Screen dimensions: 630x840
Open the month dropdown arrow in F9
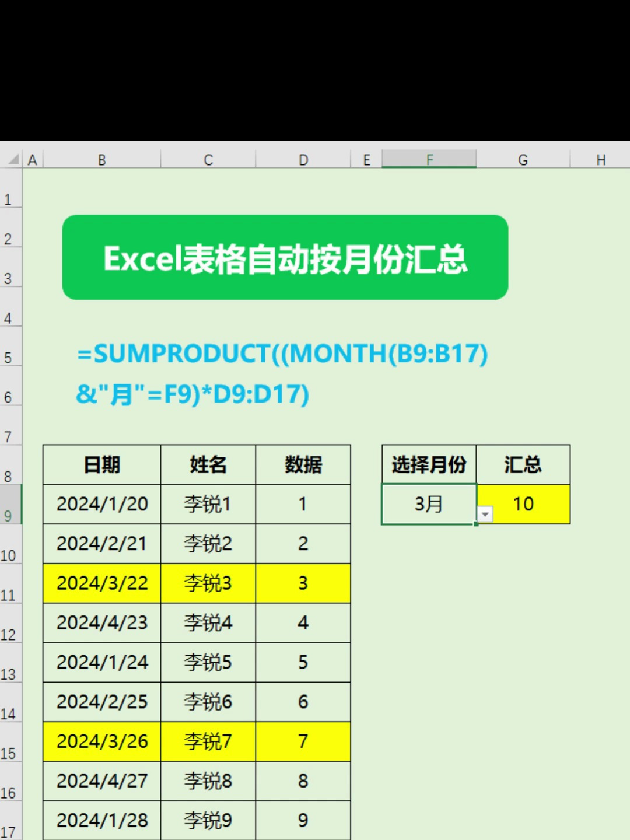click(485, 514)
